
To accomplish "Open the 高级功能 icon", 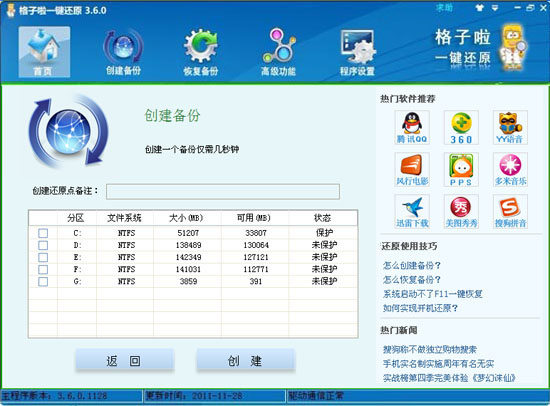I will pos(279,53).
